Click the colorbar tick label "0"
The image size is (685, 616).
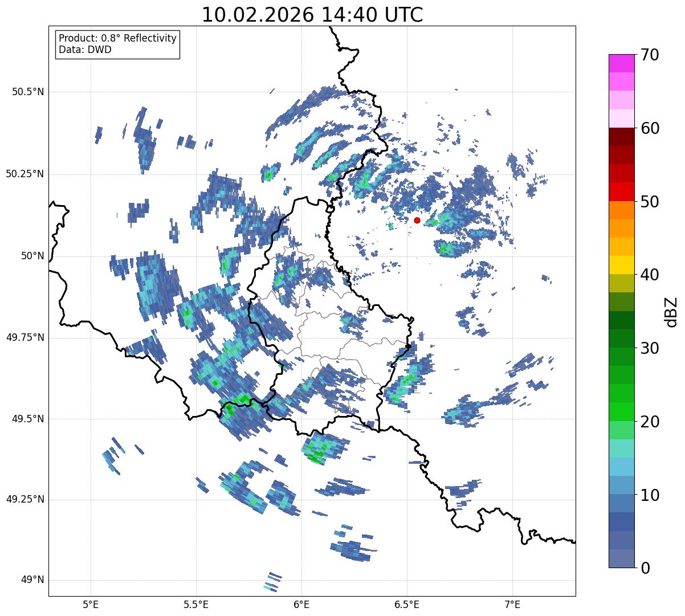coord(645,568)
